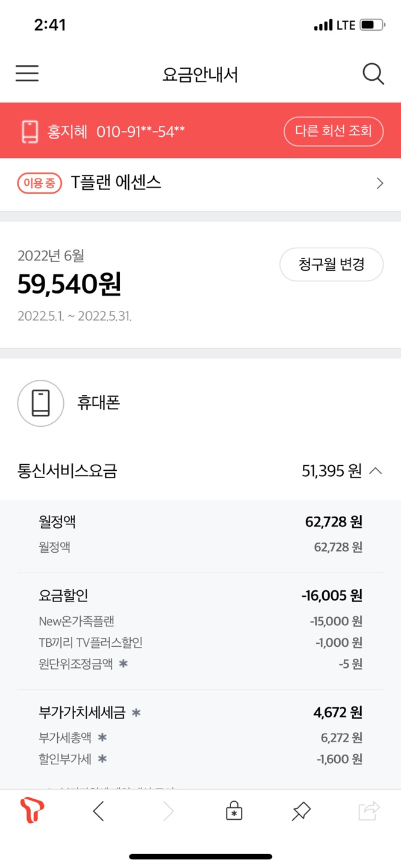401x868 pixels.
Task: Tap the 이용 중 status badge
Action: (x=40, y=183)
